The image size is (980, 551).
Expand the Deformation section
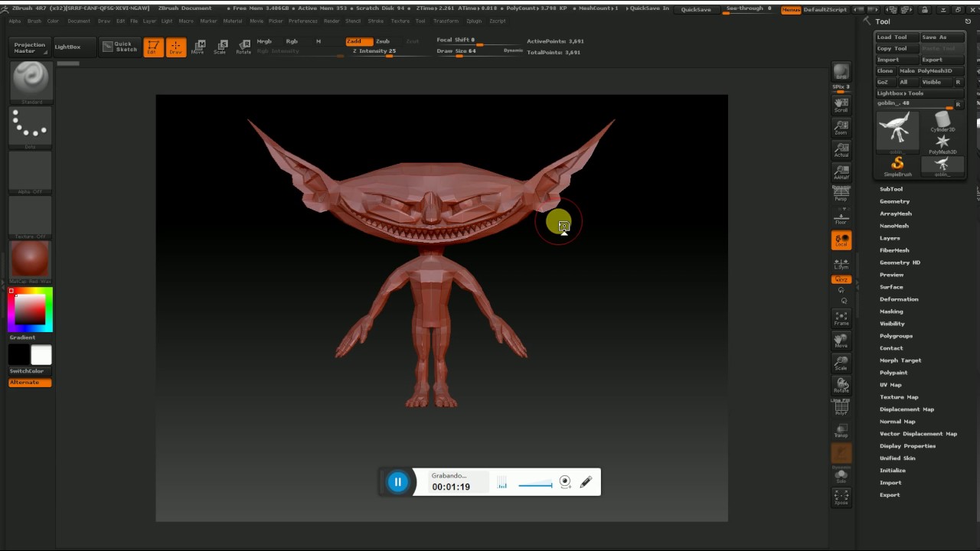point(899,299)
